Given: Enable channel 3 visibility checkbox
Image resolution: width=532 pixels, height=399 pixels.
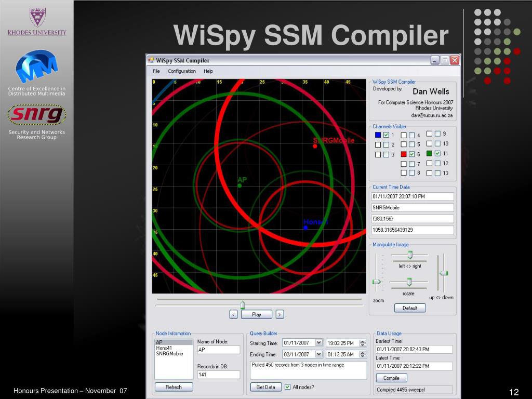Looking at the screenshot, I should pos(386,155).
